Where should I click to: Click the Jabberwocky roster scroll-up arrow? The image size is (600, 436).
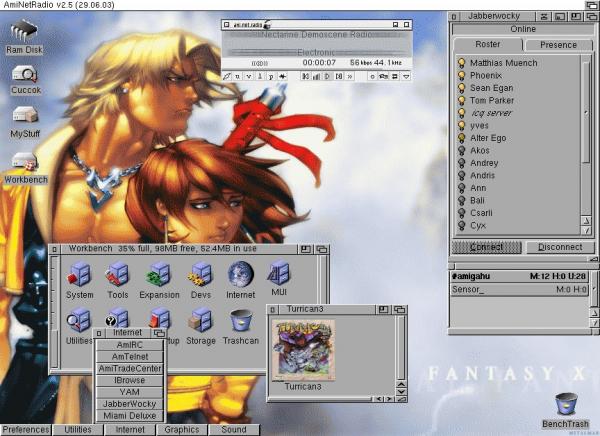[586, 221]
